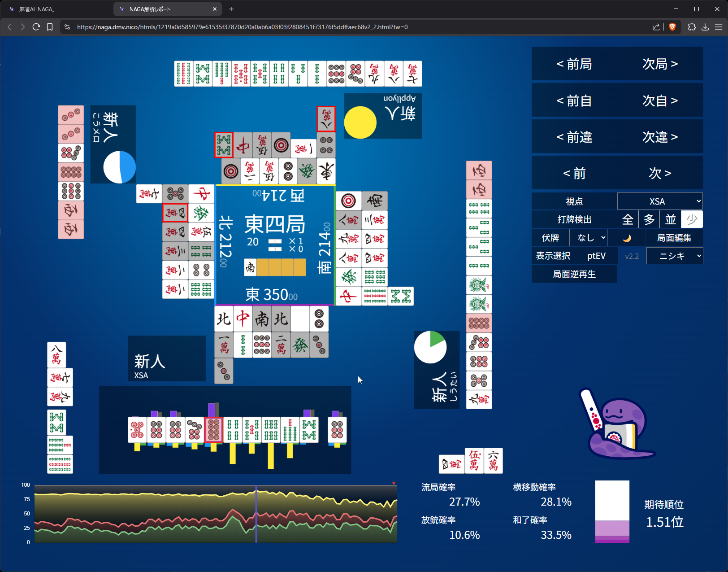The height and width of the screenshot is (572, 728).
Task: Click the purple snake mascot
Action: (619, 426)
